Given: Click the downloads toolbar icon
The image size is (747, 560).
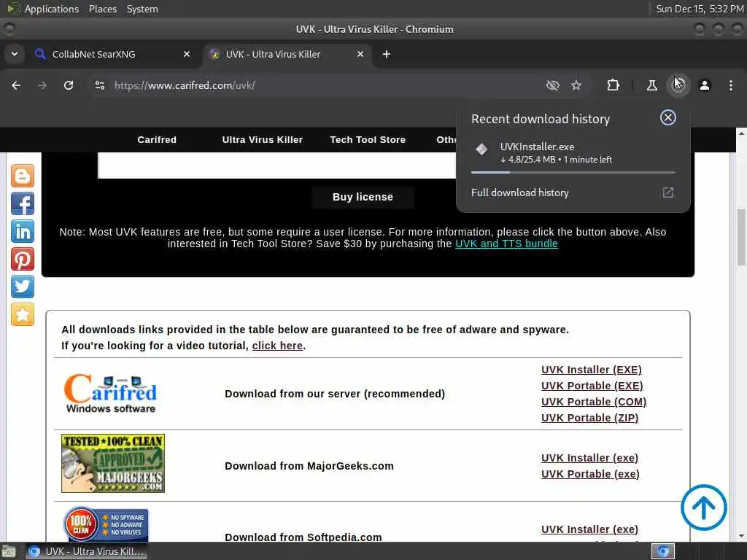Looking at the screenshot, I should [x=678, y=85].
